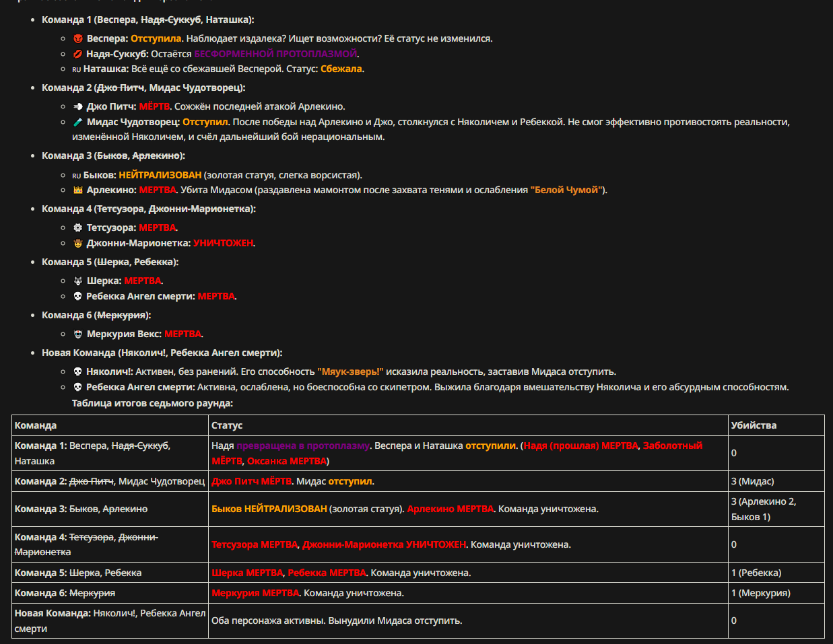Click the lips emoji beside Надя-Суккуб
Image resolution: width=833 pixels, height=644 pixels.
click(77, 54)
